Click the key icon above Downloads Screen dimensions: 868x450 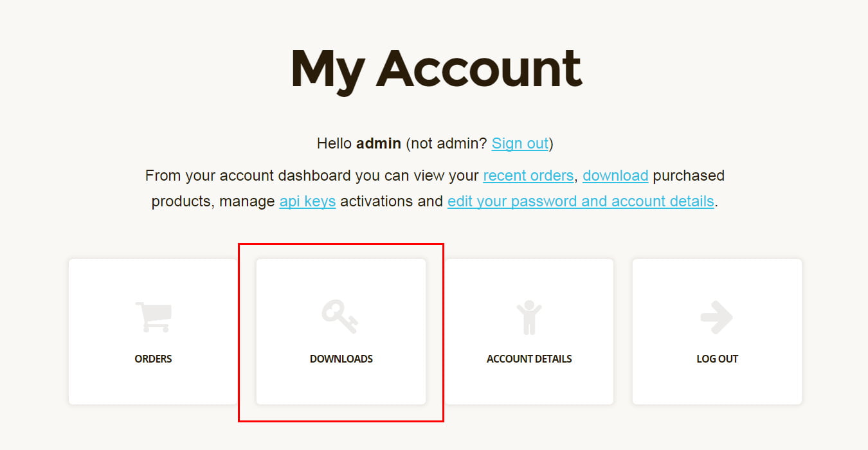click(x=340, y=317)
